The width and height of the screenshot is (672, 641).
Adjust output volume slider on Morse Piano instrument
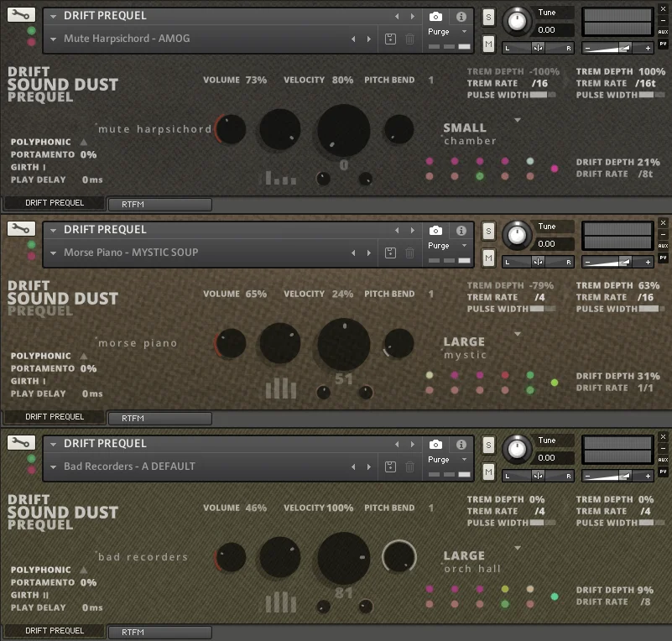[x=617, y=262]
